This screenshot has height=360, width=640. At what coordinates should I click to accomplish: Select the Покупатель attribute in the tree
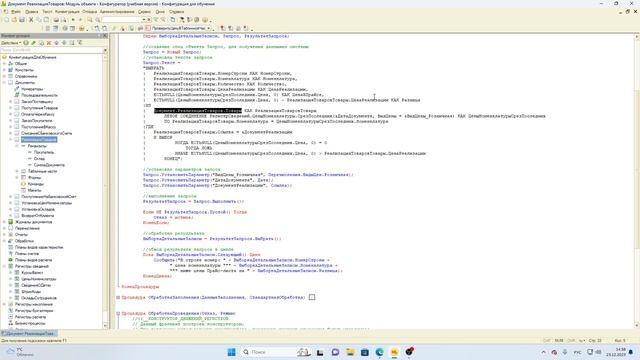[44, 152]
